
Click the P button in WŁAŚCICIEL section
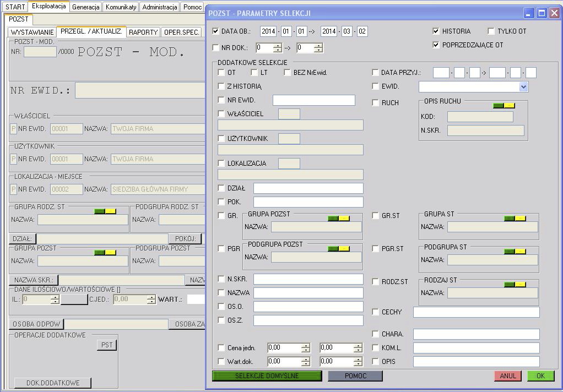(x=14, y=128)
